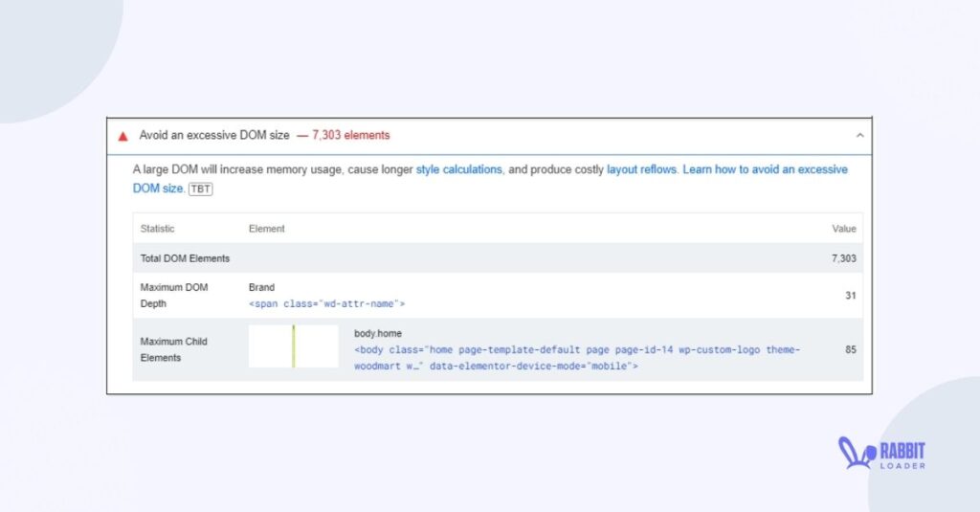
Task: Click the Rabbit Loader logo
Action: pos(881,453)
